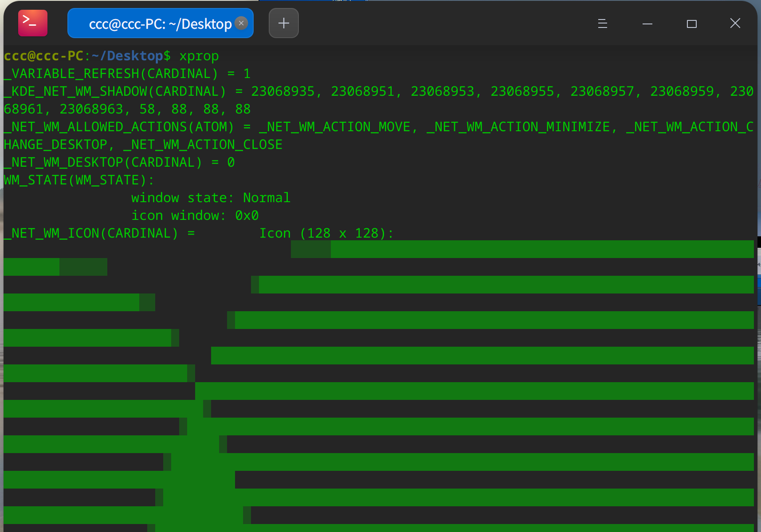Image resolution: width=761 pixels, height=532 pixels.
Task: Click the red terminal app icon
Action: click(x=32, y=23)
